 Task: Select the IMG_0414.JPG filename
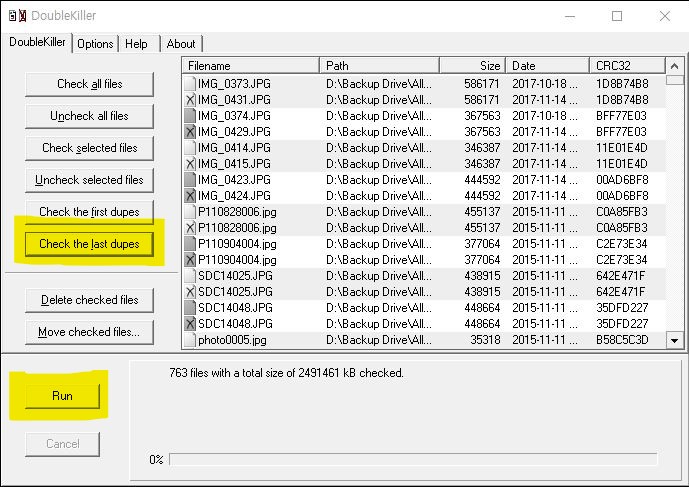234,148
